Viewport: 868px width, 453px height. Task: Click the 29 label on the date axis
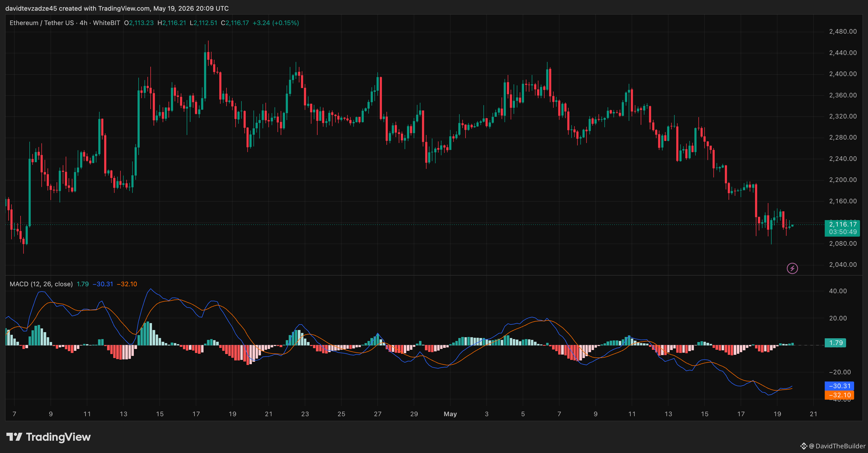coord(414,414)
